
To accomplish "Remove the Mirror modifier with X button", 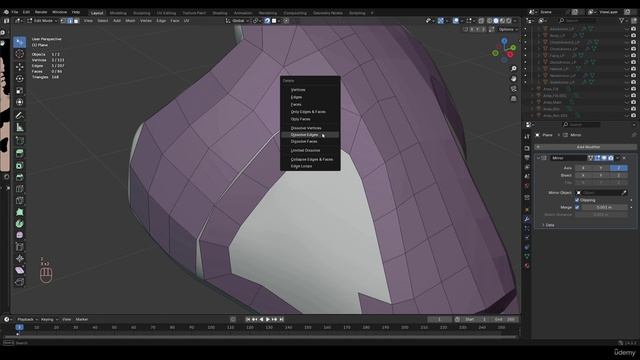I will [x=624, y=158].
